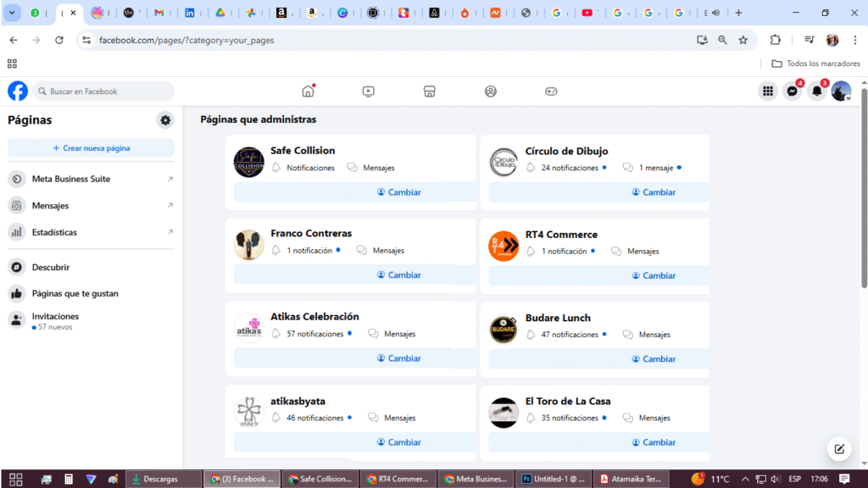
Task: Open RT4 Commerce page logo
Action: (504, 246)
